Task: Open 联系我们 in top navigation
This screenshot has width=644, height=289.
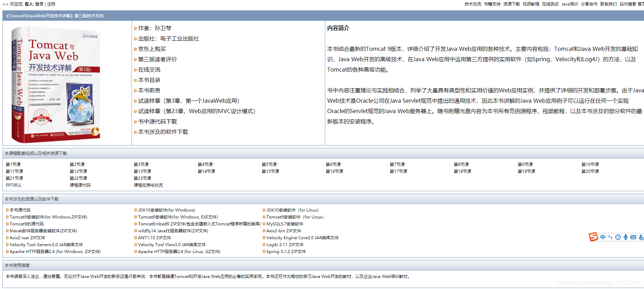Action: pyautogui.click(x=608, y=4)
